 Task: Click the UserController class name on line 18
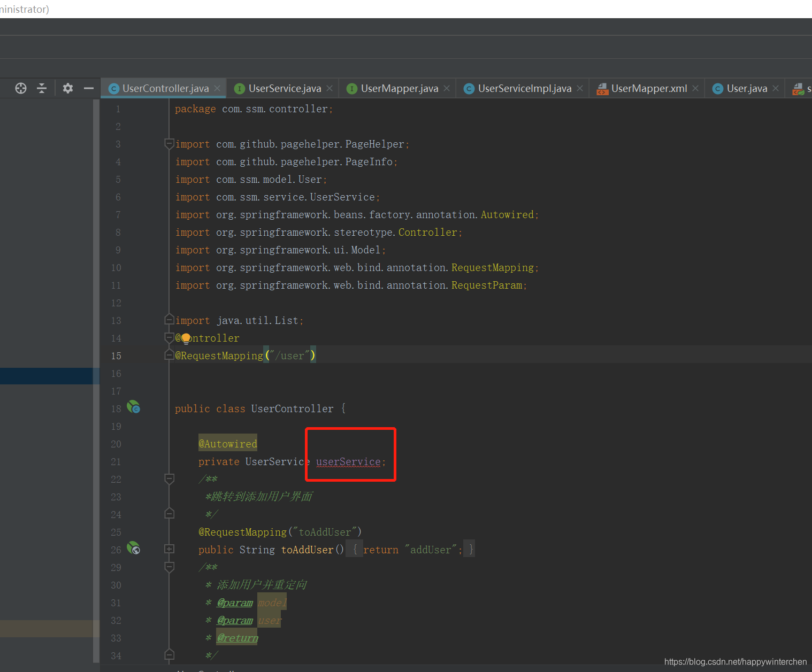(292, 408)
